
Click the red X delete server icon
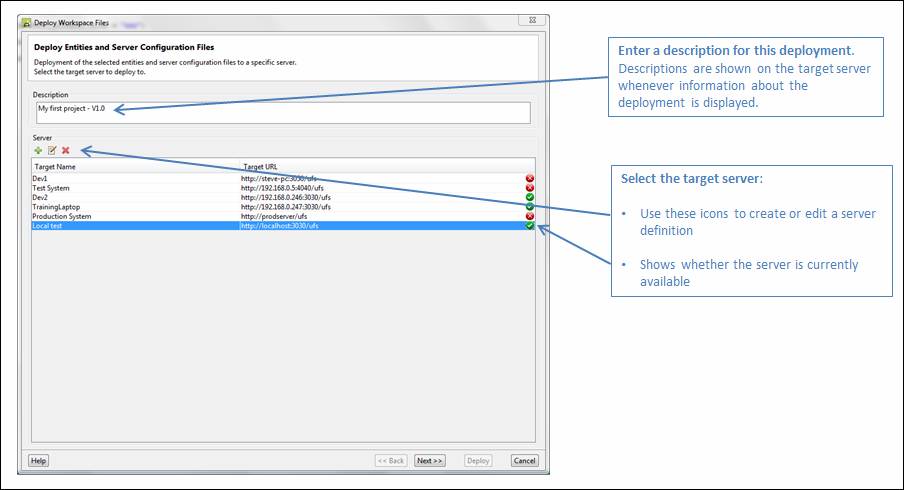(x=66, y=150)
